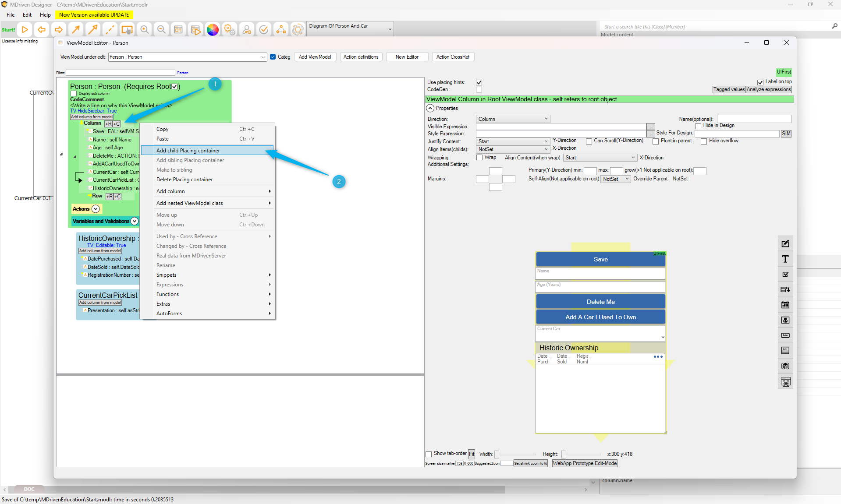841x504 pixels.
Task: Select the text 'T' tool icon
Action: point(785,259)
